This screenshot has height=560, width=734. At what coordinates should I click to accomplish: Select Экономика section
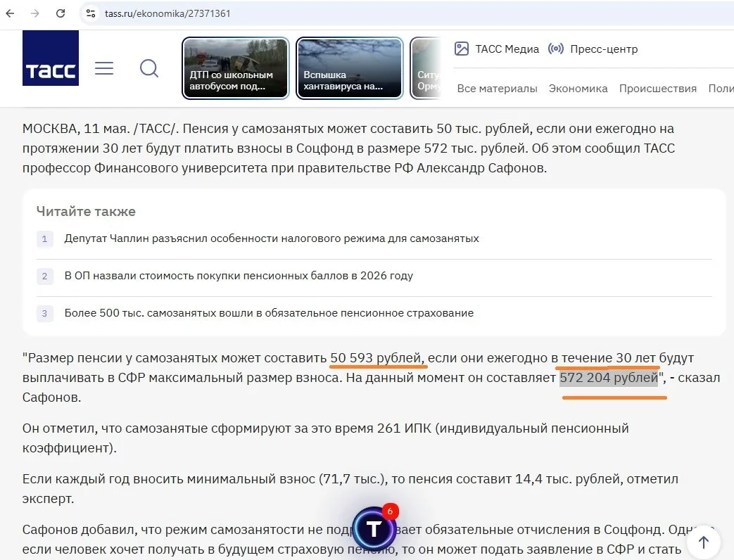578,89
